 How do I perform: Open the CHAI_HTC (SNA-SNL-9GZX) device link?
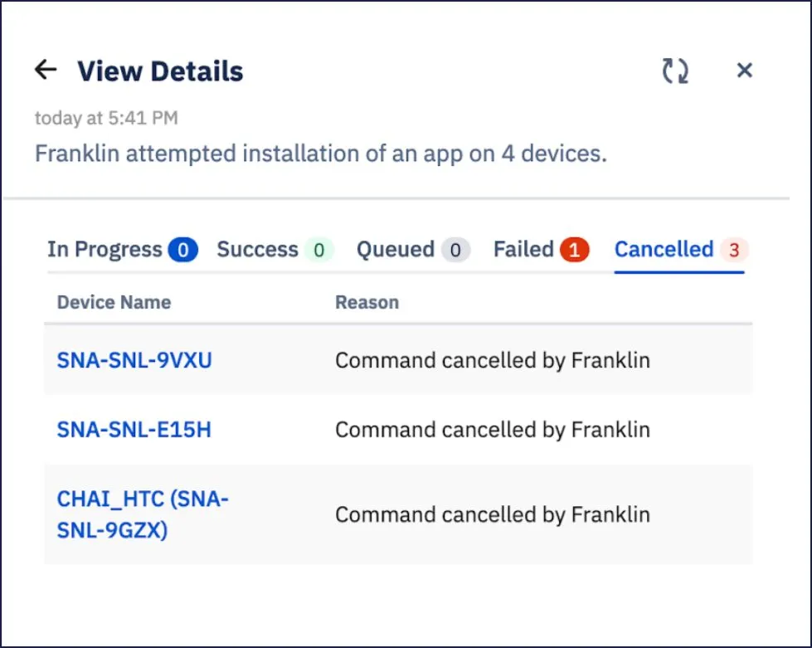143,514
